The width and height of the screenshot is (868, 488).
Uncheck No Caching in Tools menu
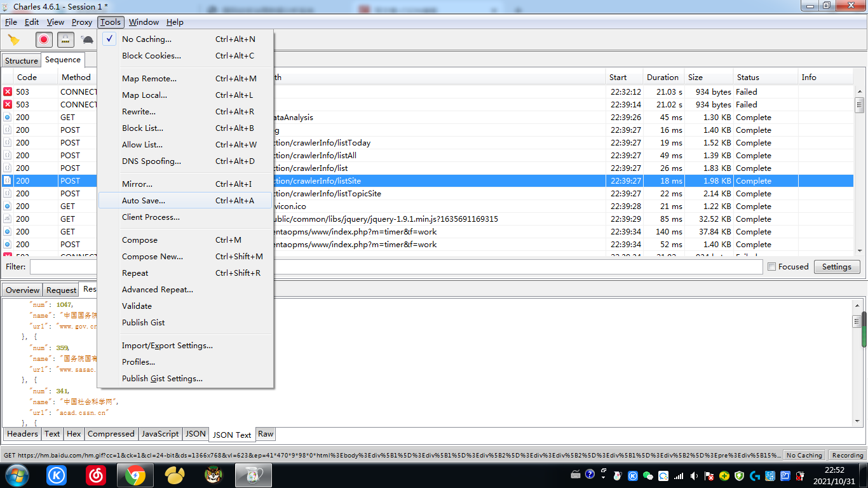tap(186, 39)
